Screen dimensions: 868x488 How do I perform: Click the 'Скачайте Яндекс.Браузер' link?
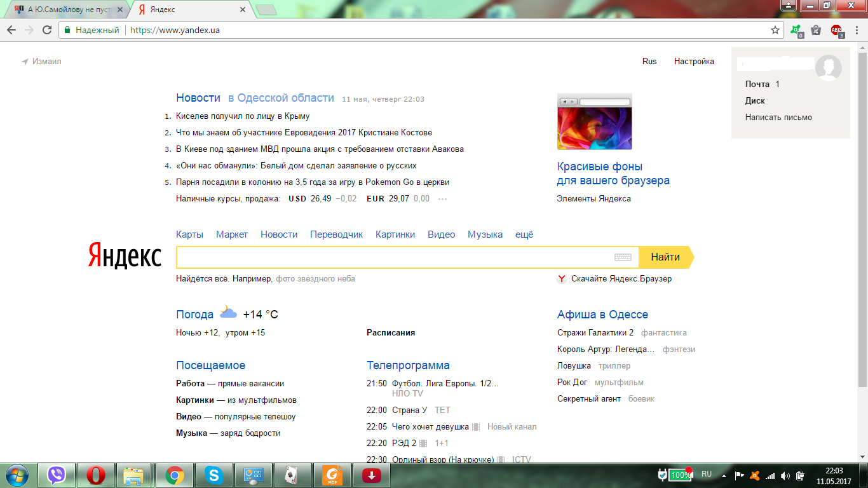[621, 279]
